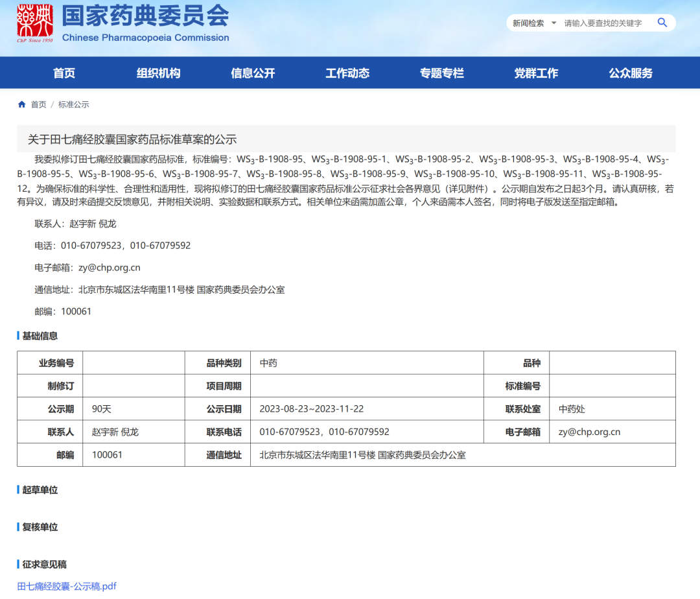
Task: Click the 征求意见稿 section heading
Action: point(44,565)
